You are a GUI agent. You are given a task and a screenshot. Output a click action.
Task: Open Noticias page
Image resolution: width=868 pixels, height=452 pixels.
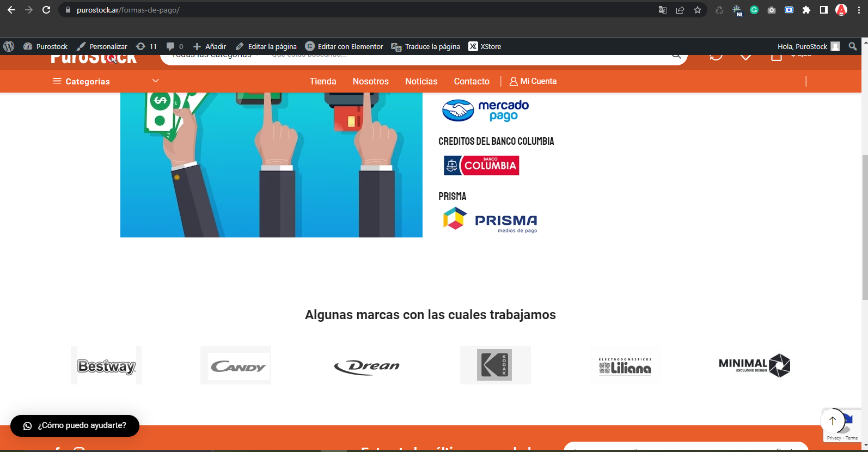[x=421, y=81]
